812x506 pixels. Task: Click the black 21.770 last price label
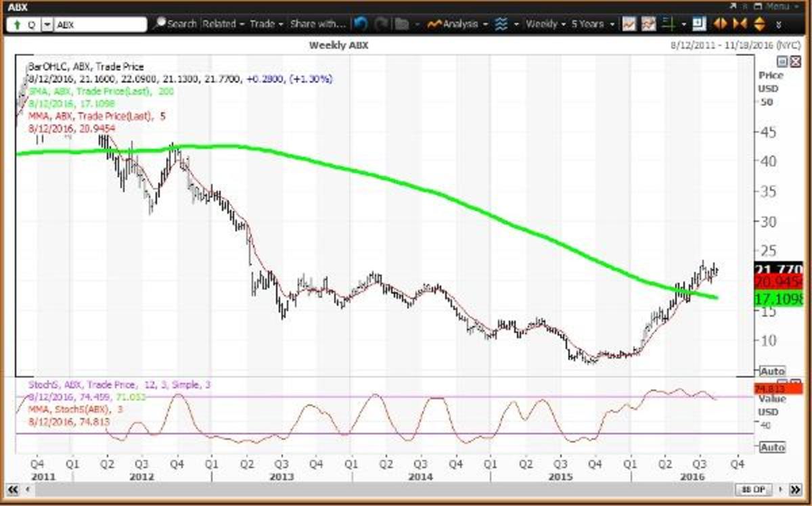tap(778, 269)
